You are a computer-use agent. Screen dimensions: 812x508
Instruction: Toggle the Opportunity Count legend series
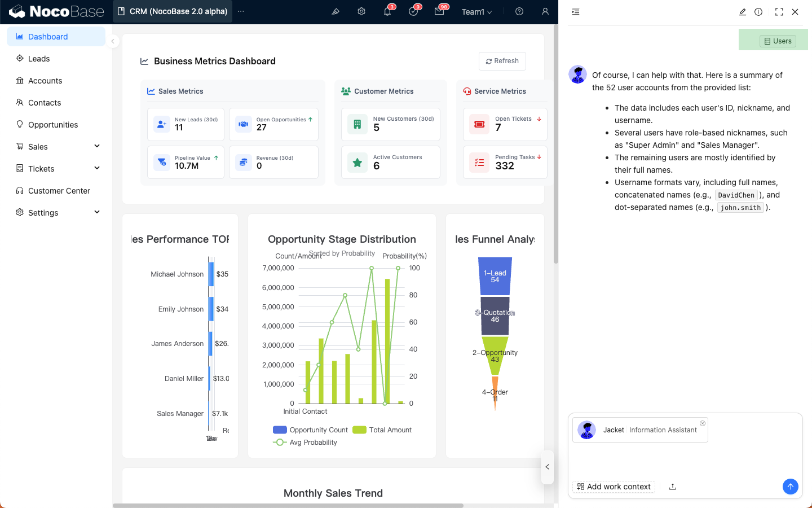pos(311,430)
